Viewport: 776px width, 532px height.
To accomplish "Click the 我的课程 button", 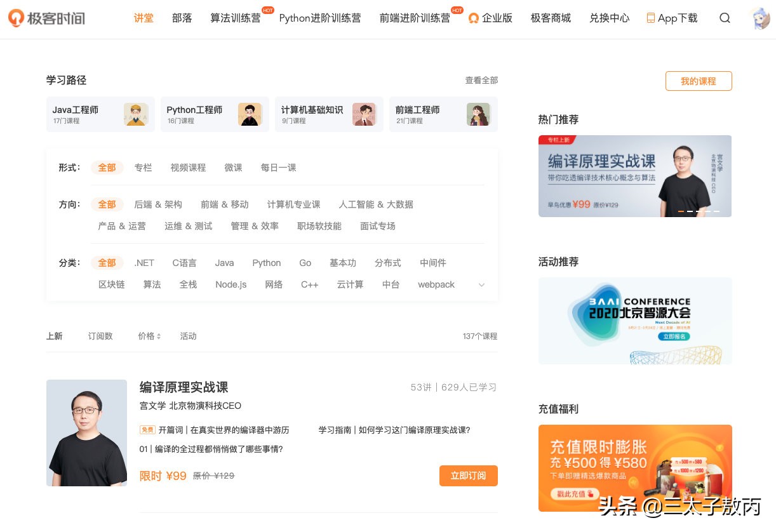I will (x=699, y=81).
